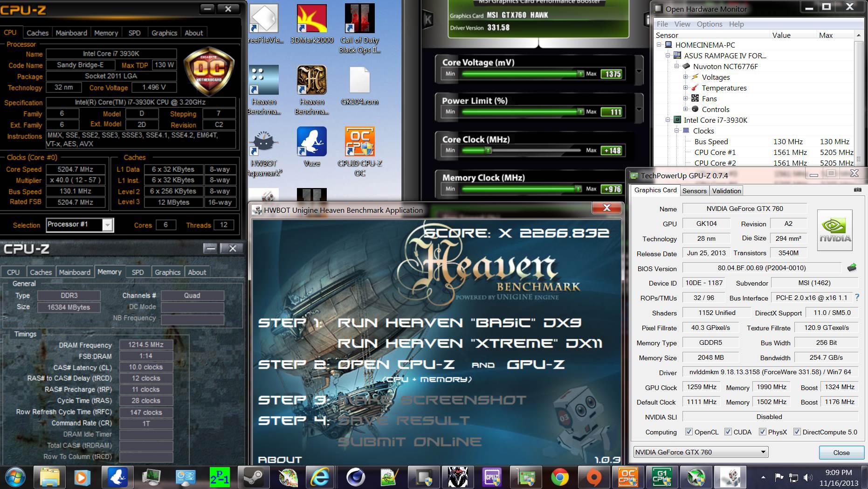Viewport: 868px width, 489px height.
Task: Open the Processor #1 selection dropdown
Action: [80, 224]
